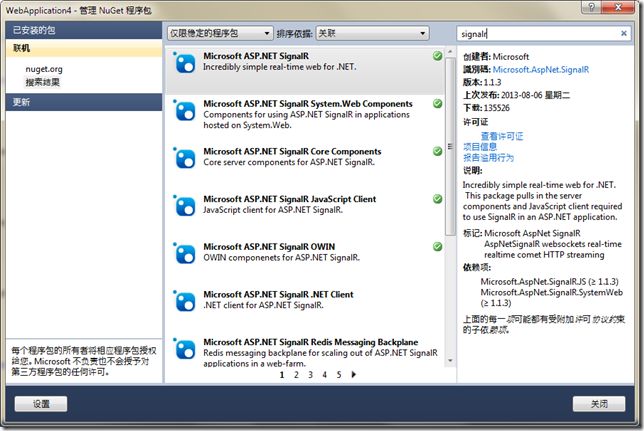Click the 上次发布 2013-08-06 date text
This screenshot has height=431, width=644.
pos(517,95)
